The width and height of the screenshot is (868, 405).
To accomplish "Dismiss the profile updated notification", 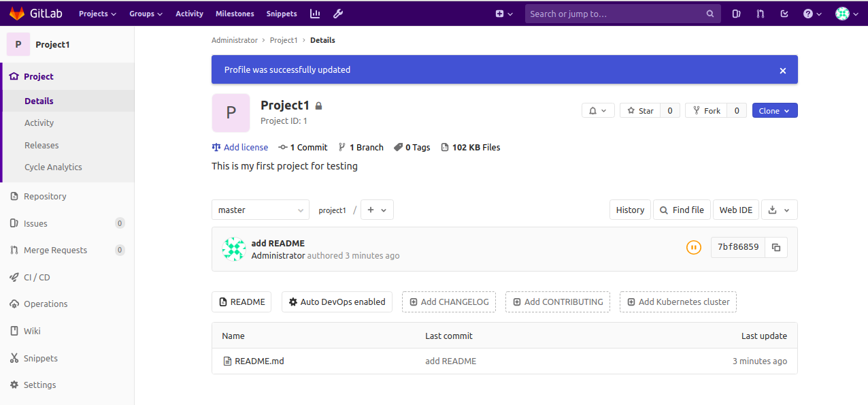I will coord(783,71).
